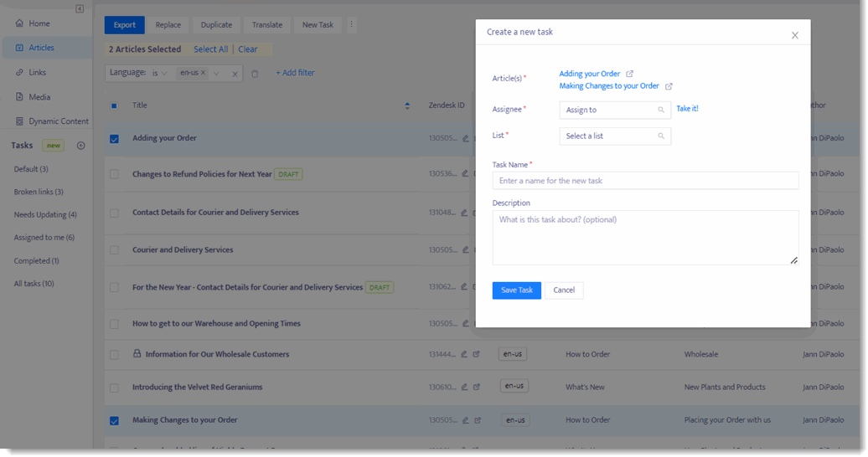Click the Export button
Screen dimensions: 868x457
125,25
